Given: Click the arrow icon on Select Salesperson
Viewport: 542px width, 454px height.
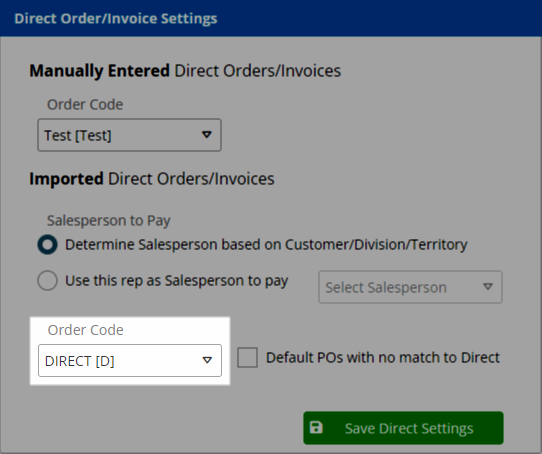Looking at the screenshot, I should [488, 287].
